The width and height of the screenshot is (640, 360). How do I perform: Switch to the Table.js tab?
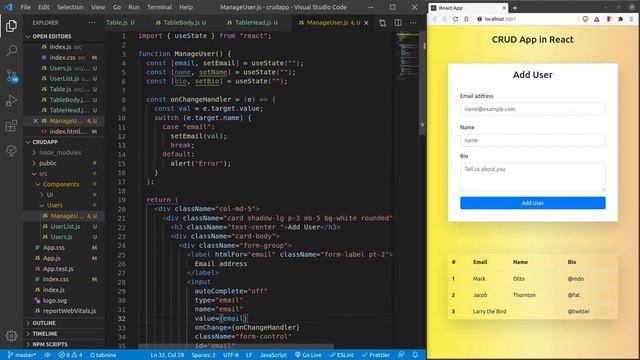pos(120,23)
